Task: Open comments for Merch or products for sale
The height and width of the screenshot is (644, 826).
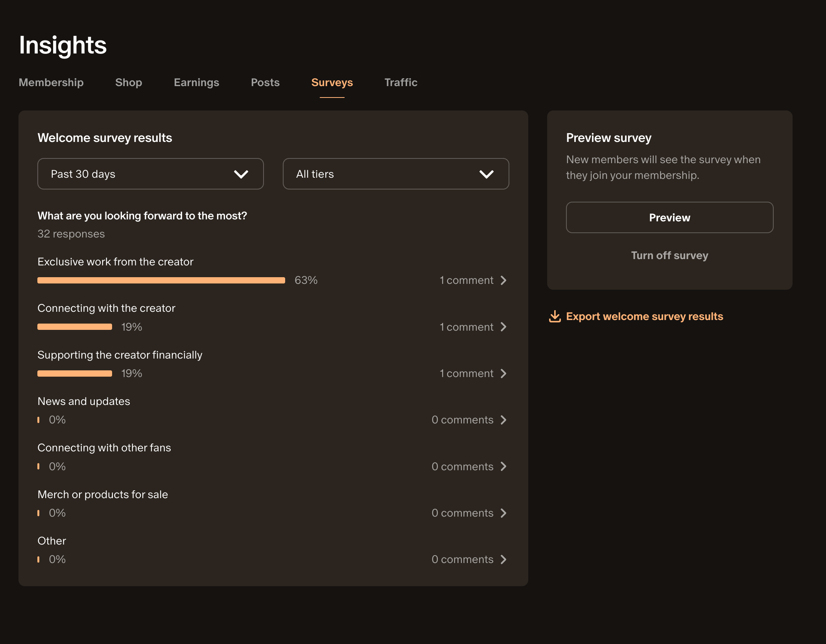Action: [x=469, y=513]
